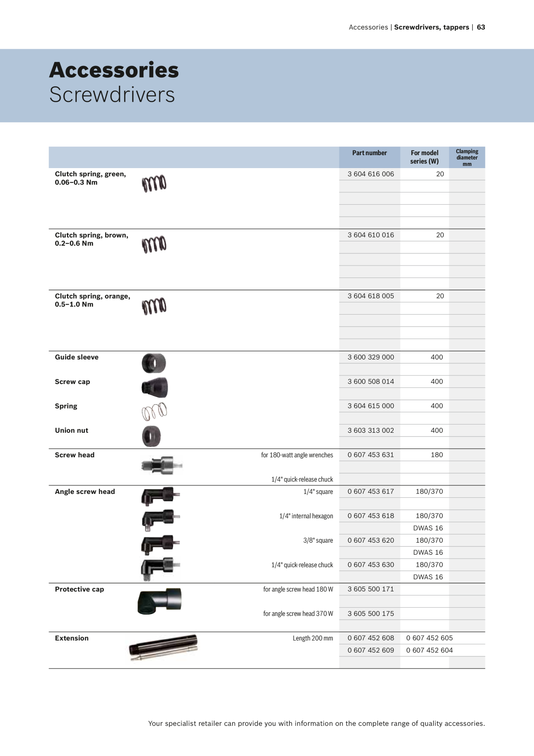Click '3/8" square' description
Viewport: 534px width, 756px height.
click(x=318, y=540)
